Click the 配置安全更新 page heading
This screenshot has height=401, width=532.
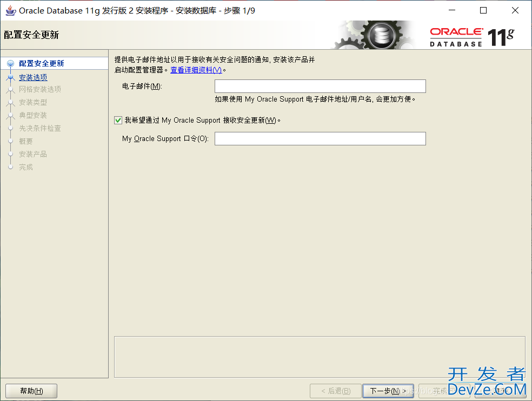[31, 35]
